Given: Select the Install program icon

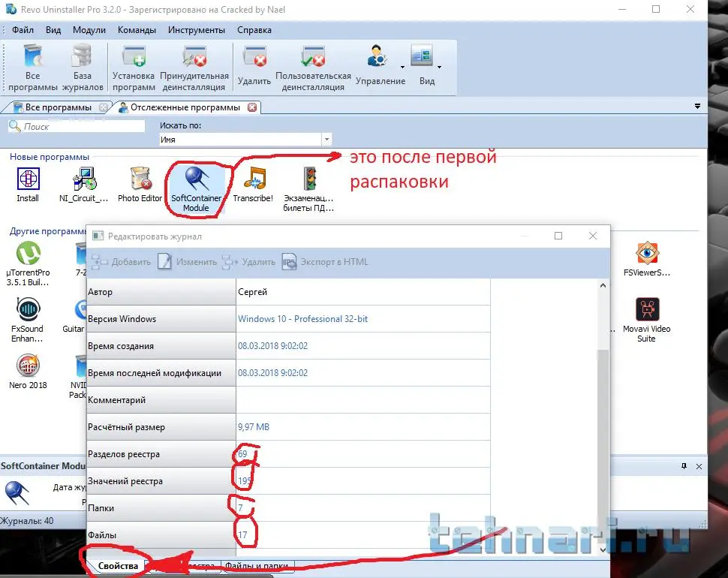Looking at the screenshot, I should coord(28,185).
